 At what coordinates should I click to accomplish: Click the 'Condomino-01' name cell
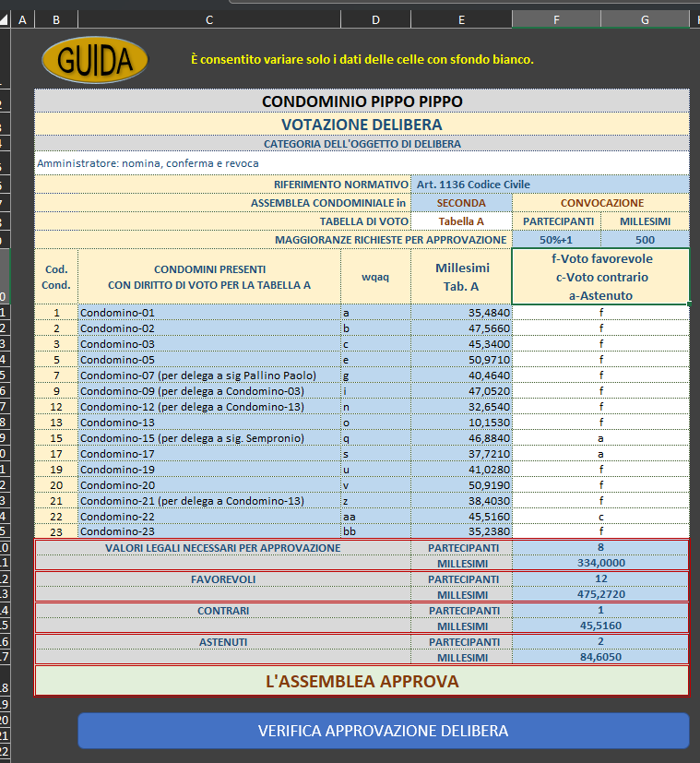(x=209, y=313)
